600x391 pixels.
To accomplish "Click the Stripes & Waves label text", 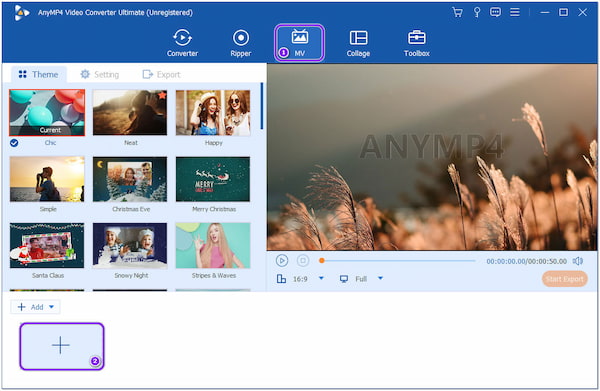I will (214, 275).
